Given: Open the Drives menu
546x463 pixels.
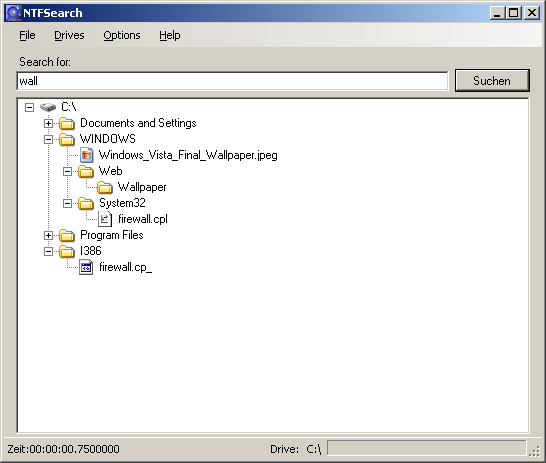Looking at the screenshot, I should [x=69, y=35].
